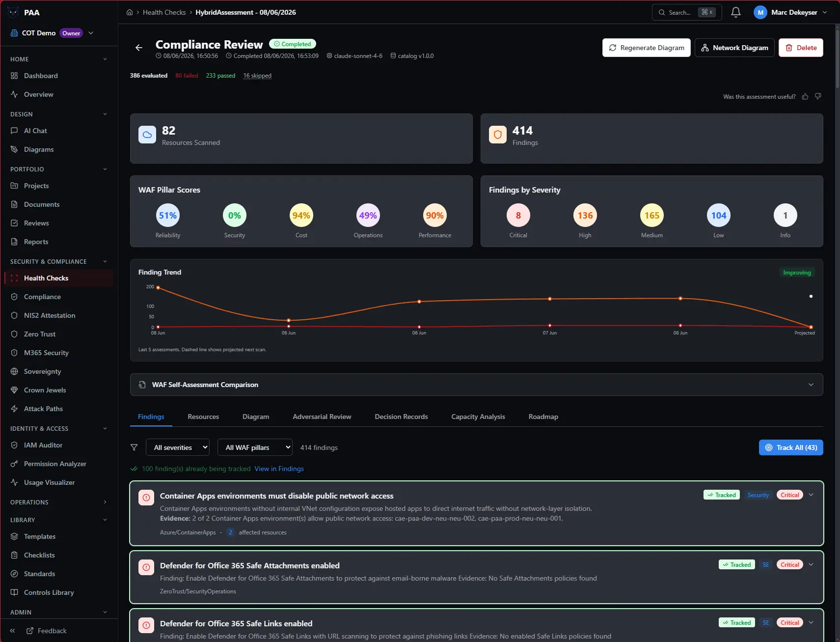Click the Resources Scanned cloud icon
The image size is (840, 642).
[x=147, y=135]
